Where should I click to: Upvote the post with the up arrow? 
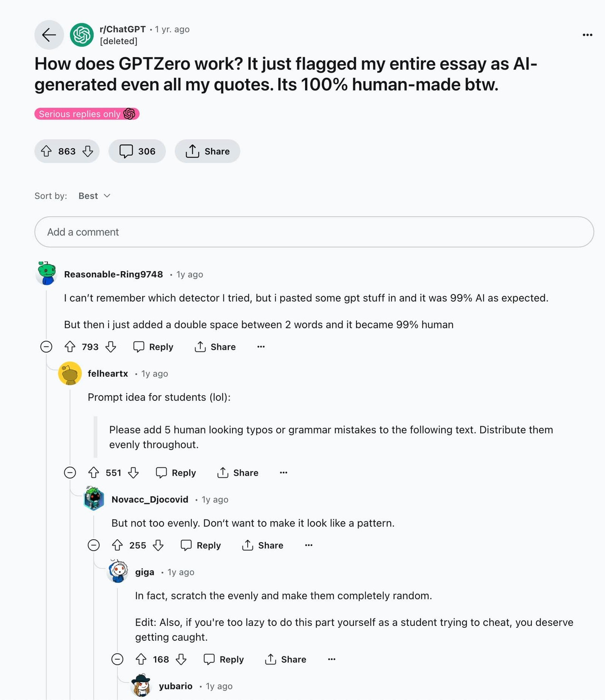(47, 151)
